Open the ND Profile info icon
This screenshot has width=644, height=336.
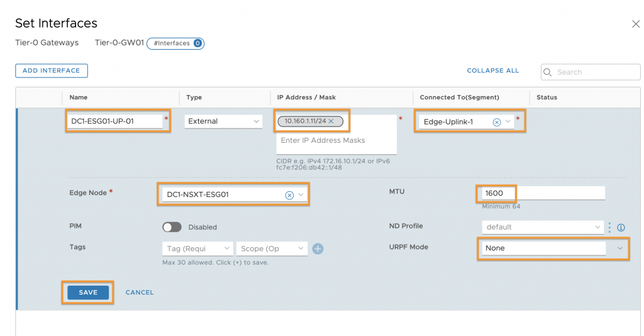621,228
